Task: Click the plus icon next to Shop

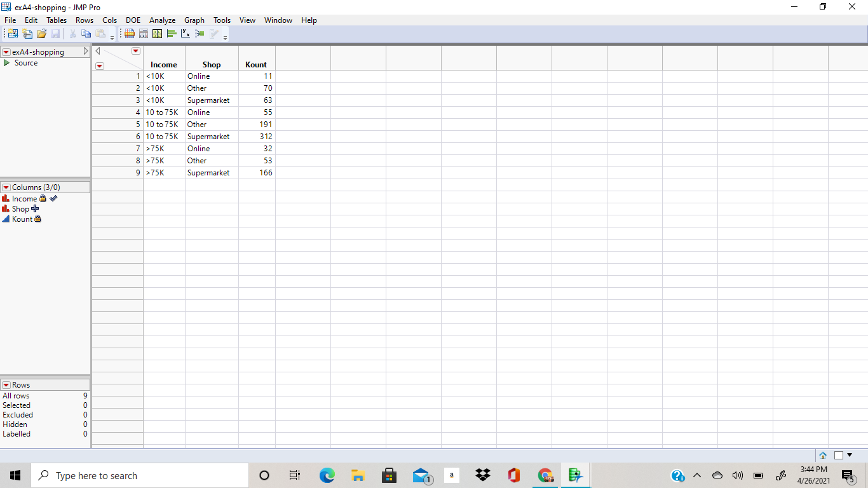Action: (35, 208)
